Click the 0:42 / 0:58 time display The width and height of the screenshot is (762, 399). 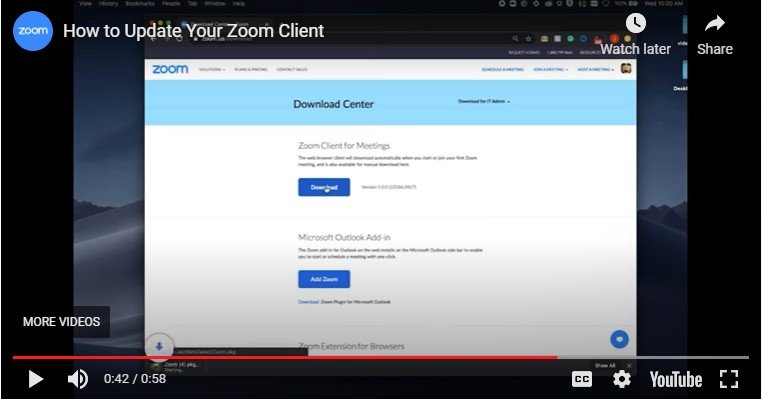pyautogui.click(x=135, y=379)
